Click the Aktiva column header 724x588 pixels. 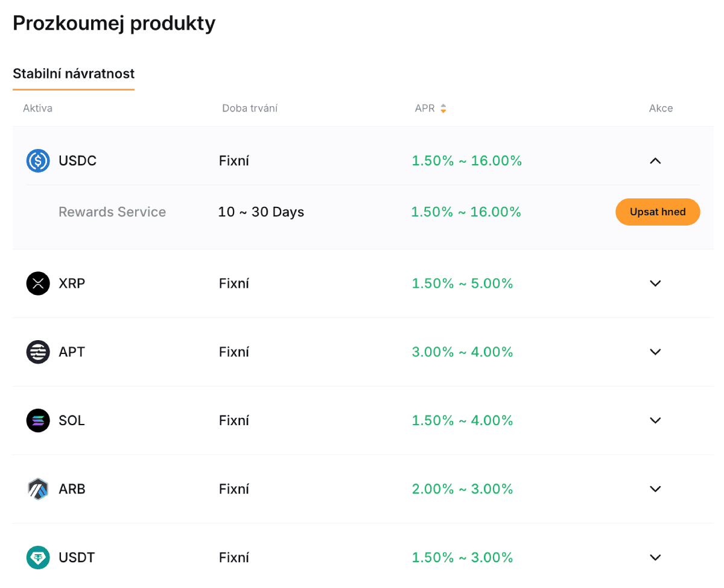point(37,109)
